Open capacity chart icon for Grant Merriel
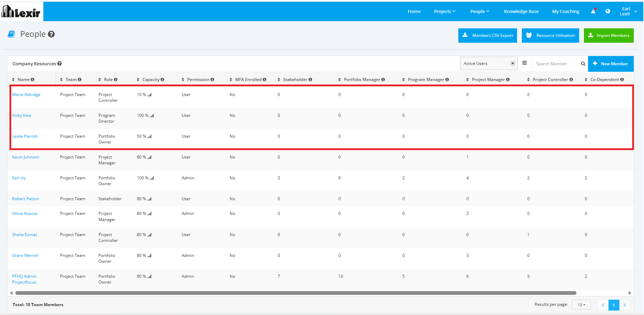Screen dimensions: 644x315 (x=149, y=256)
